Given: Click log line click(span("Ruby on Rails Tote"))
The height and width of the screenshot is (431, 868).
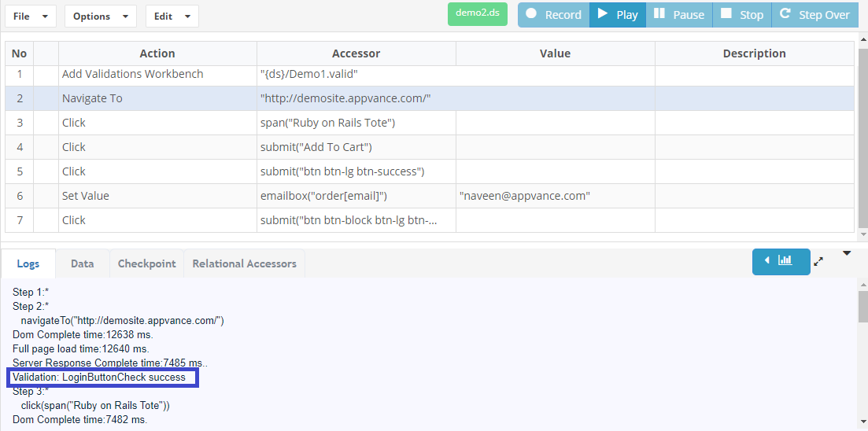Looking at the screenshot, I should point(94,406).
